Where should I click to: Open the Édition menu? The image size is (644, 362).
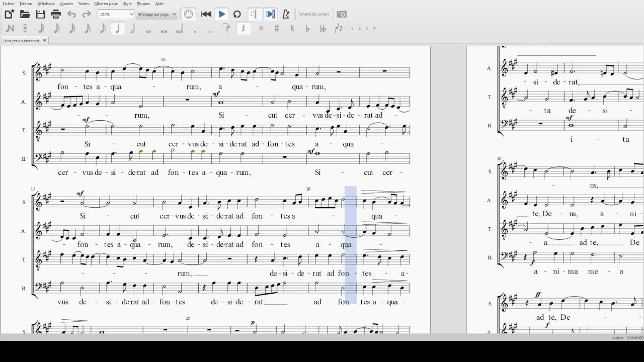26,4
